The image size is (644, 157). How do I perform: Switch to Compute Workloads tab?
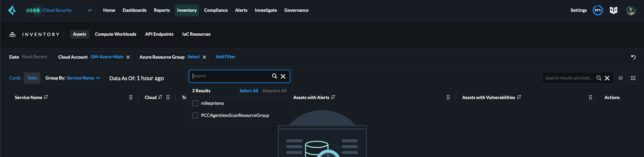(115, 34)
